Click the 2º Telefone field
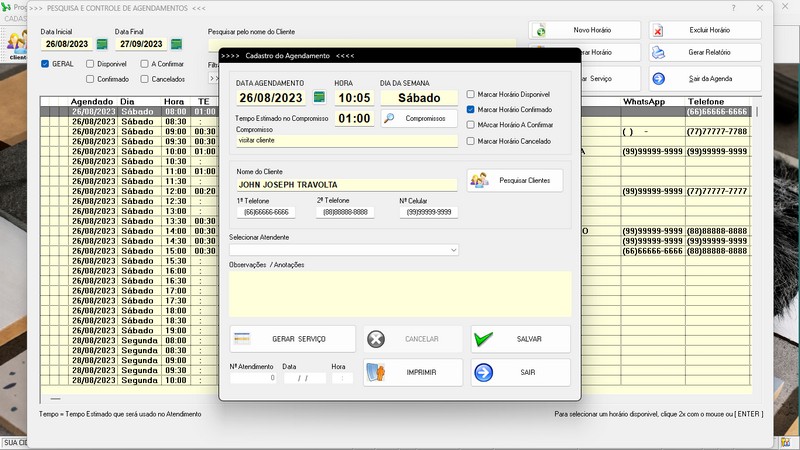The height and width of the screenshot is (450, 800). [x=345, y=212]
